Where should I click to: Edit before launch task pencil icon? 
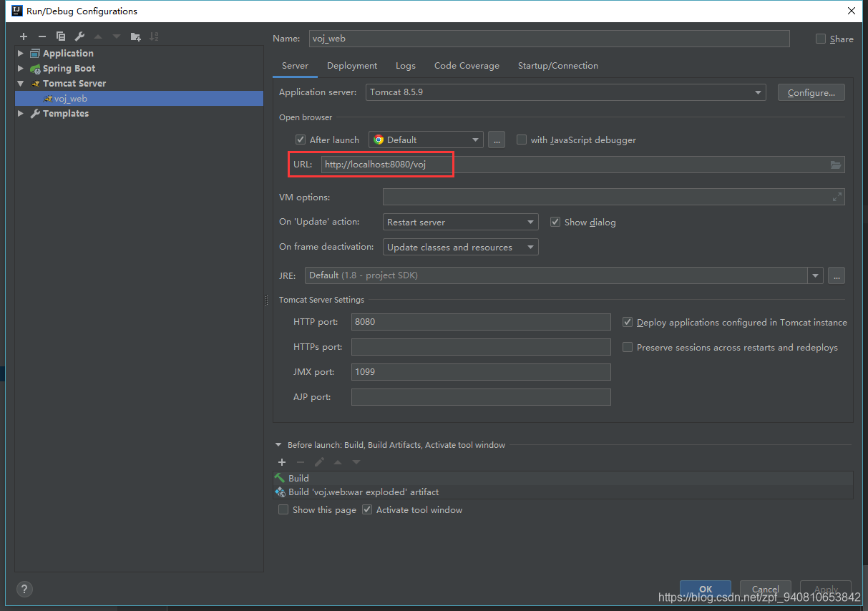pyautogui.click(x=319, y=462)
